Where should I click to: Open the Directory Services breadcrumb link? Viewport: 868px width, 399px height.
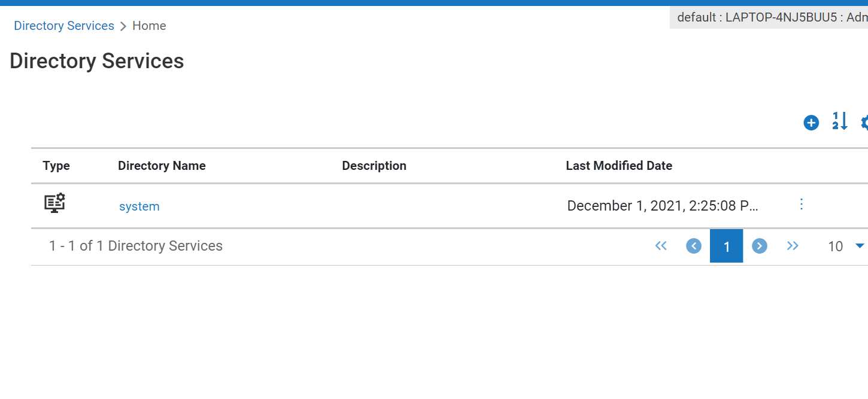(x=64, y=26)
